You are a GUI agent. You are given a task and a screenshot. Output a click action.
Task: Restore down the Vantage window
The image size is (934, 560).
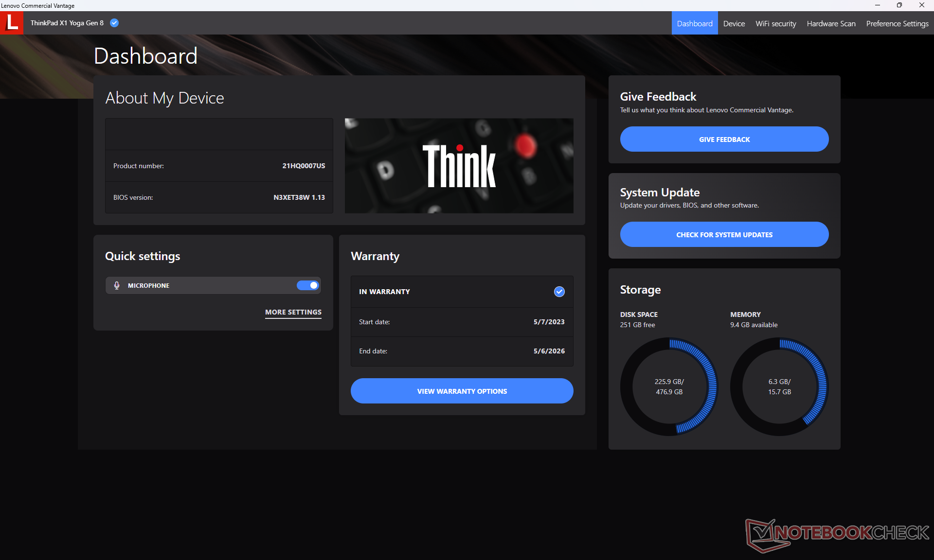coord(899,5)
